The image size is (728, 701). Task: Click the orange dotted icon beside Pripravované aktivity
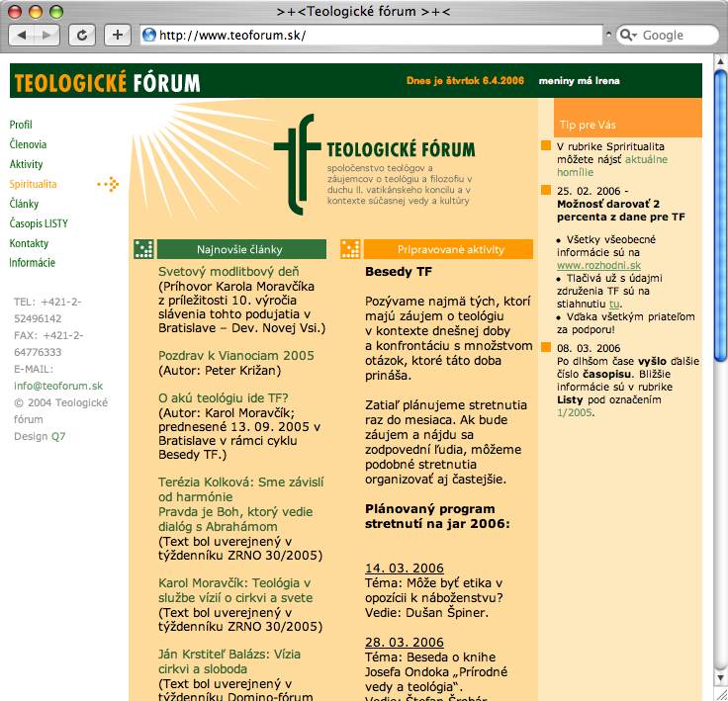click(x=350, y=249)
